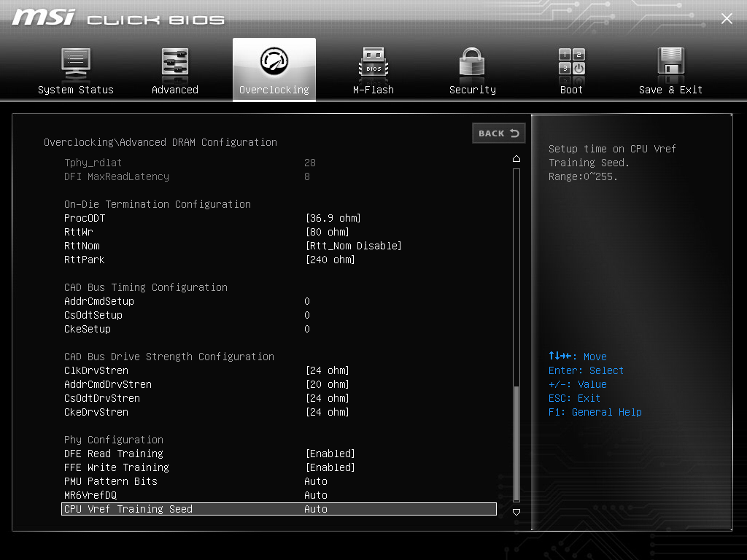Open Save & Exit floppy icon

point(671,62)
